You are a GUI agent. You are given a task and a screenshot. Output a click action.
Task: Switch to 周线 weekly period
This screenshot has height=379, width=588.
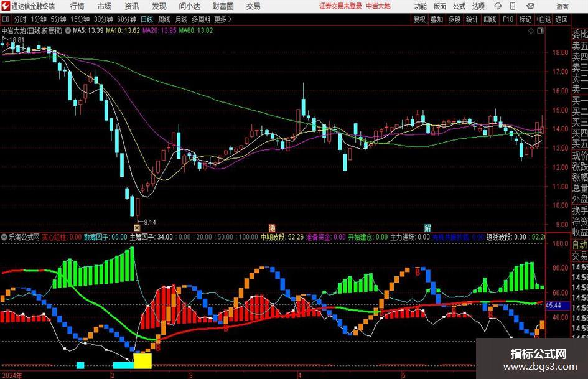click(x=164, y=19)
